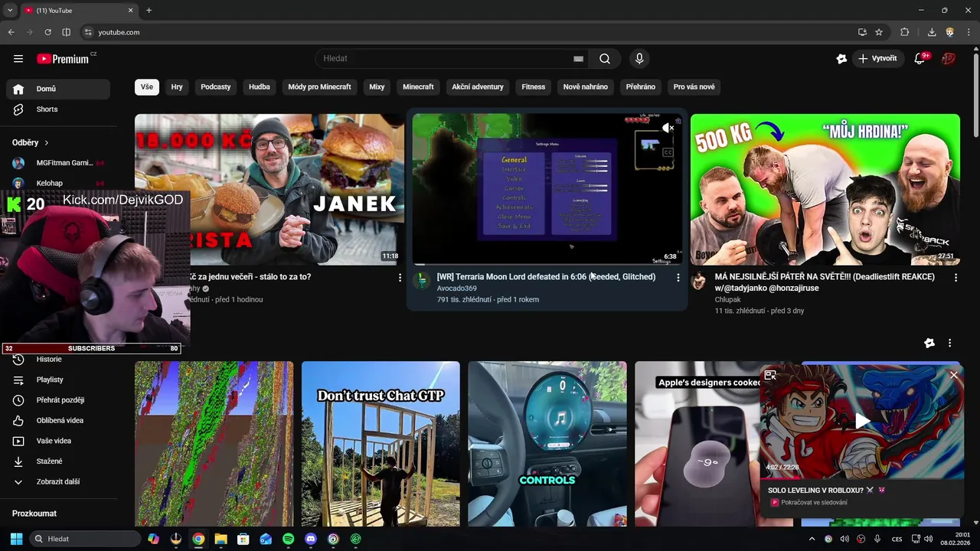Expand the miniplayer to full watch page
The width and height of the screenshot is (980, 551).
[x=770, y=375]
